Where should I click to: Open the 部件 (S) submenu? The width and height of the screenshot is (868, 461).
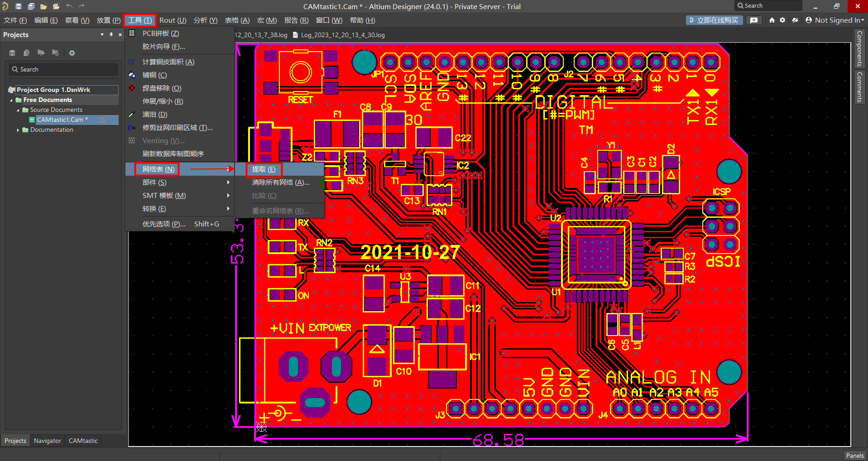(155, 182)
